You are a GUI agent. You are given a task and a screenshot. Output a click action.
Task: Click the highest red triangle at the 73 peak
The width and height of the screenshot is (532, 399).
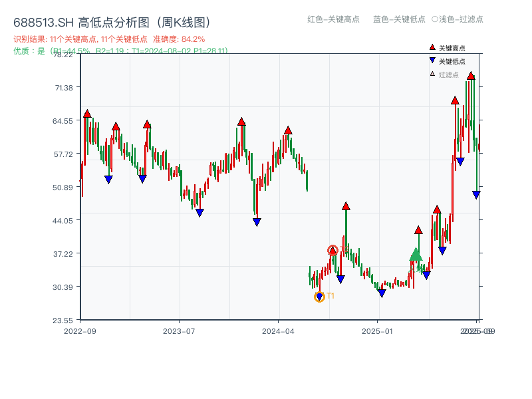point(472,76)
